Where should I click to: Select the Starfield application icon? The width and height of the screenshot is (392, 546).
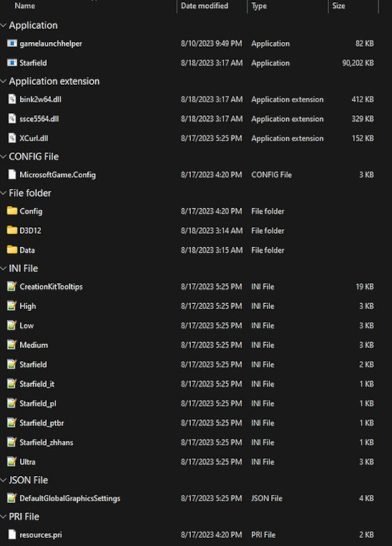12,63
